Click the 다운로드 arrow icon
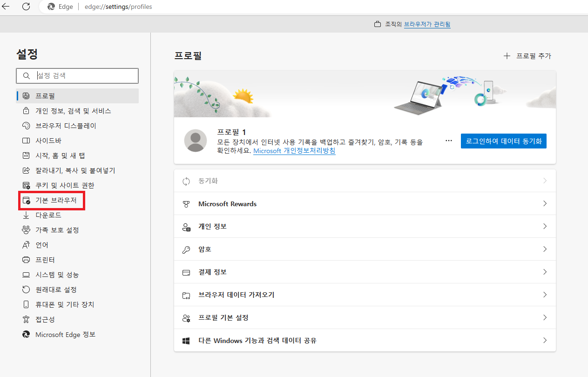This screenshot has height=377, width=588. coord(26,215)
